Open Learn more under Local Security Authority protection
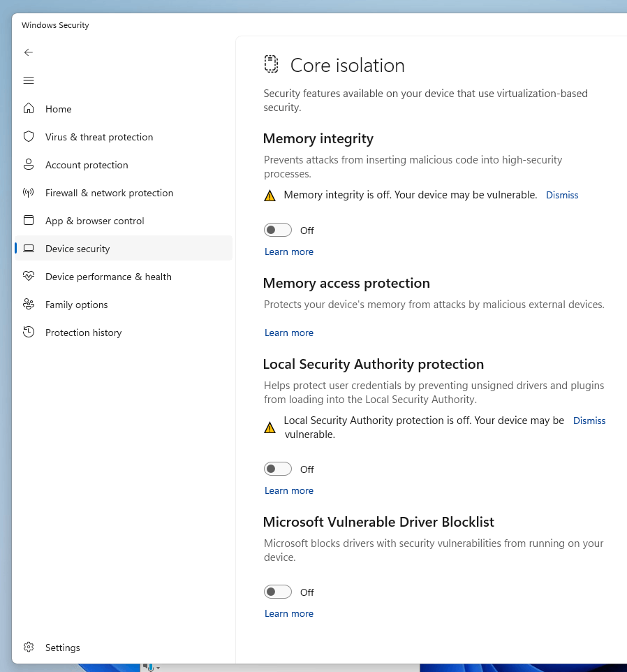627x672 pixels. [x=288, y=490]
